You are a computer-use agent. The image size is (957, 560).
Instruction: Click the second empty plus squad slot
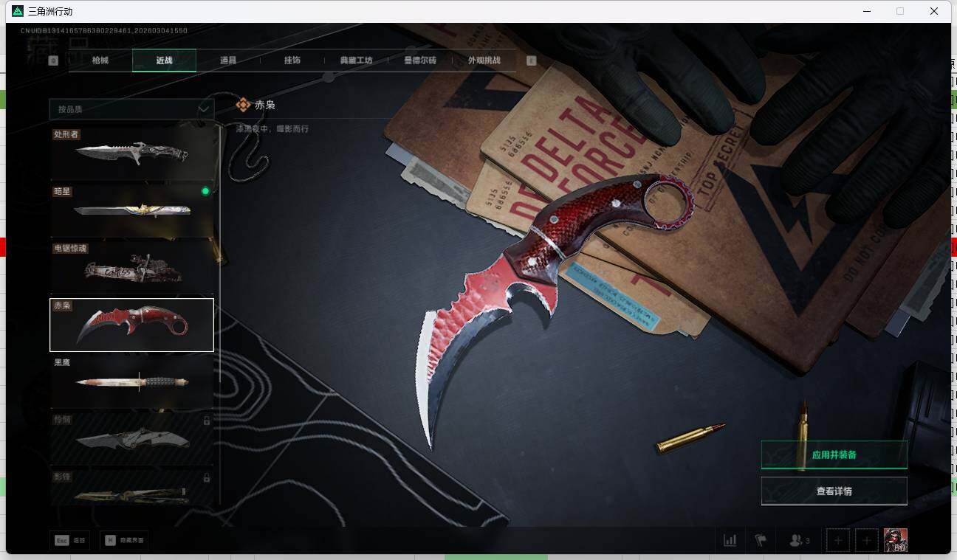[867, 540]
